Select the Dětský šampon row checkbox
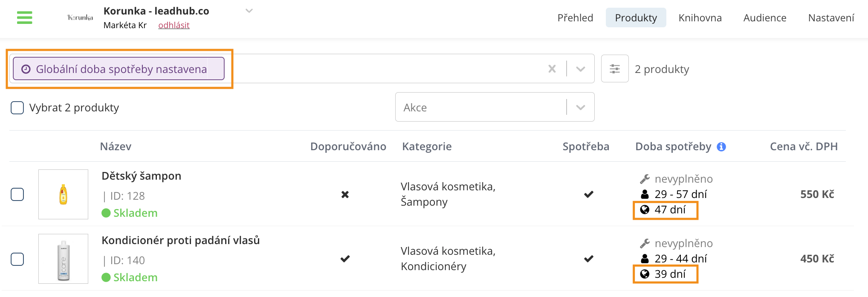 [x=17, y=194]
